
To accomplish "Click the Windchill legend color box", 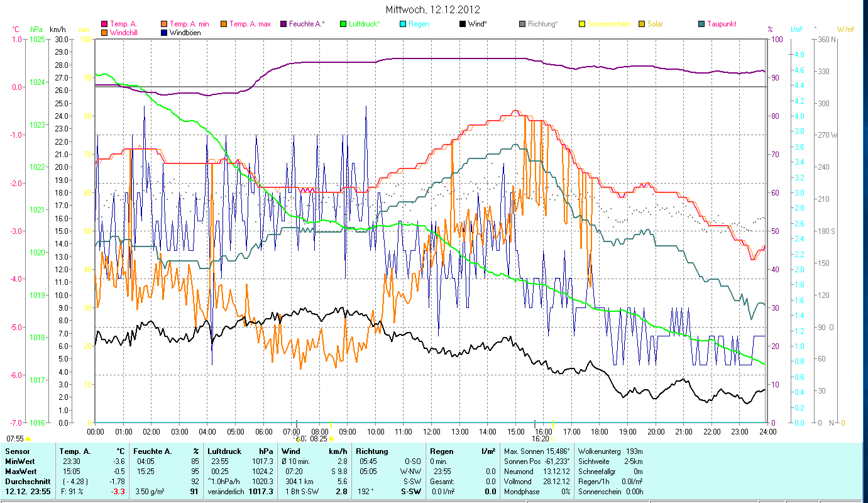I will point(104,32).
